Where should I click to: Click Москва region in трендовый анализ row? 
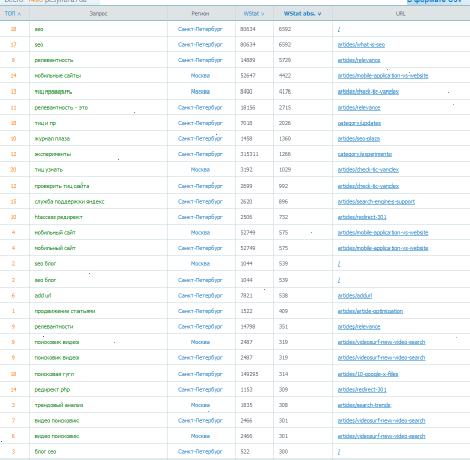[x=200, y=405]
